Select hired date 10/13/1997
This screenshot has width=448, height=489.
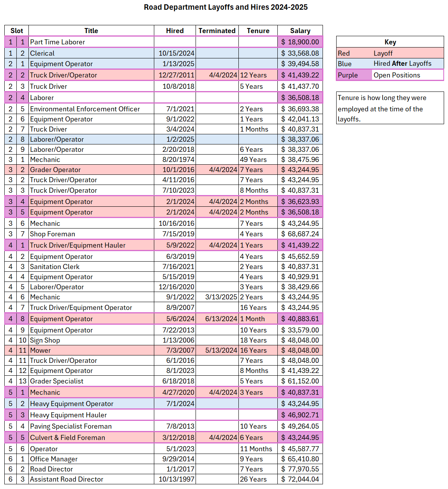coord(175,479)
